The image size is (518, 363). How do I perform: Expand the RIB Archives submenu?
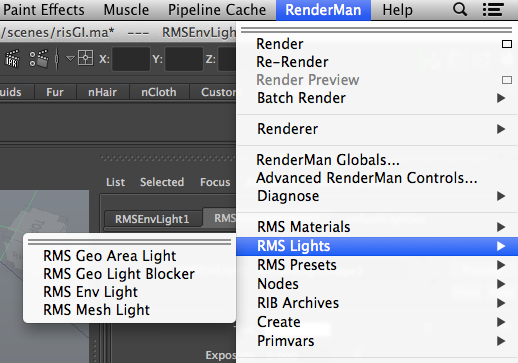[377, 303]
